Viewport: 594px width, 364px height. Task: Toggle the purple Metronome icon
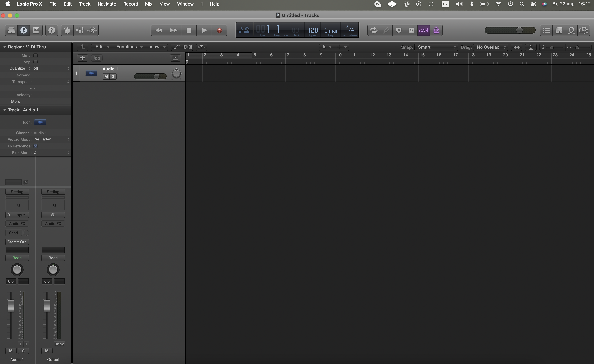436,30
